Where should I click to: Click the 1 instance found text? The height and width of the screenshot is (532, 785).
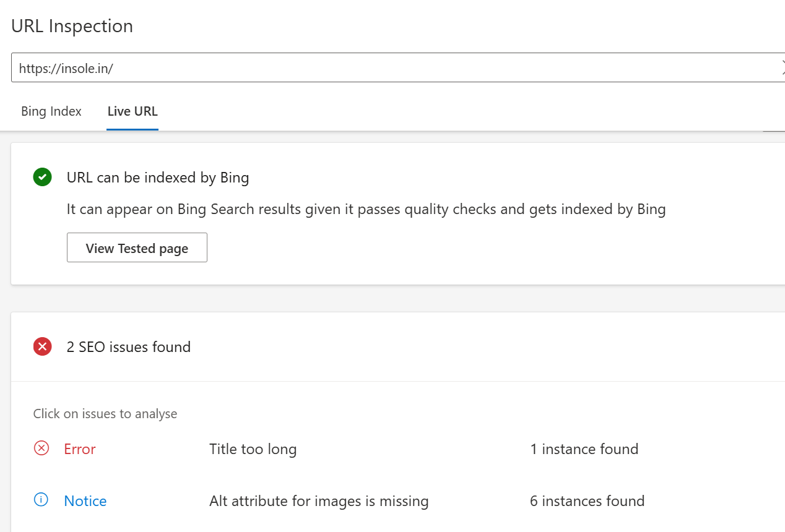tap(584, 449)
